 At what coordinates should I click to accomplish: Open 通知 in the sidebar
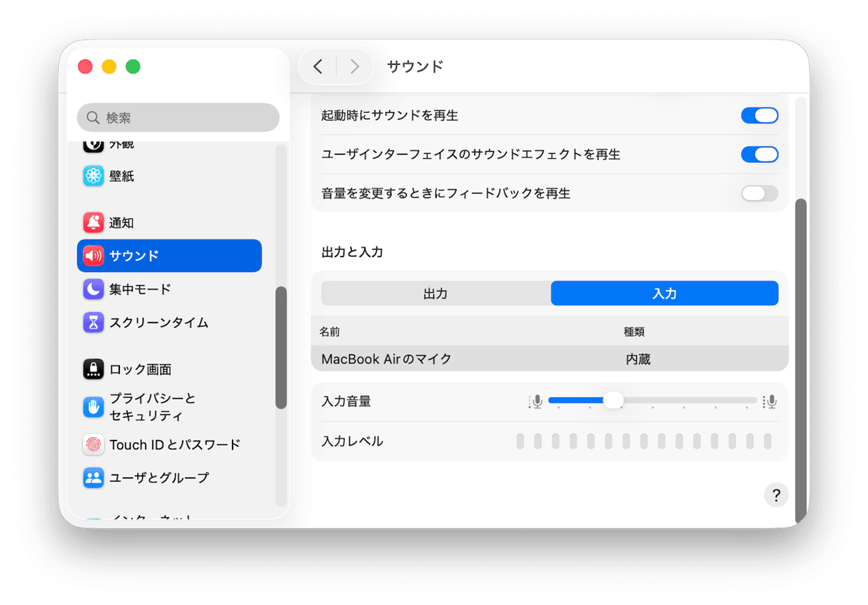pyautogui.click(x=169, y=223)
